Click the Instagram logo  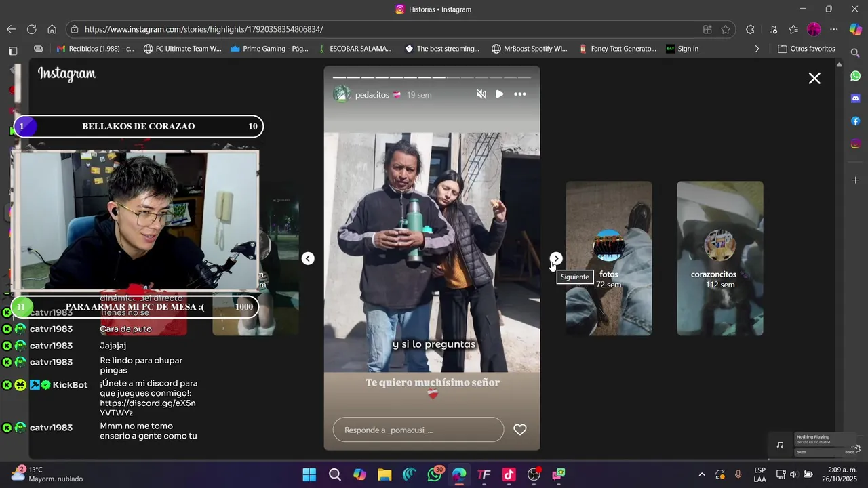pyautogui.click(x=67, y=74)
